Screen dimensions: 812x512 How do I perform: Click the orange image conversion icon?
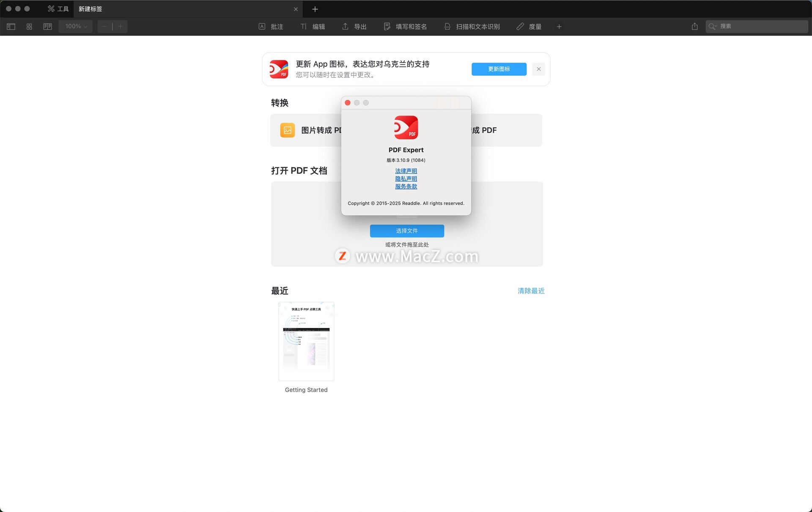(288, 130)
